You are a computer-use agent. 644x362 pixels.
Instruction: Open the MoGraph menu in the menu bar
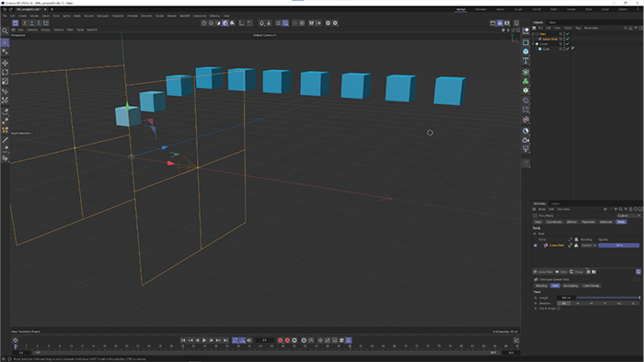pos(103,16)
